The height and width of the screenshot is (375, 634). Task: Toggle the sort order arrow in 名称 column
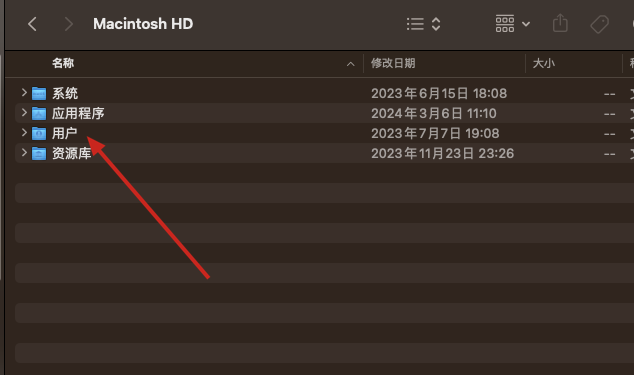pos(351,64)
